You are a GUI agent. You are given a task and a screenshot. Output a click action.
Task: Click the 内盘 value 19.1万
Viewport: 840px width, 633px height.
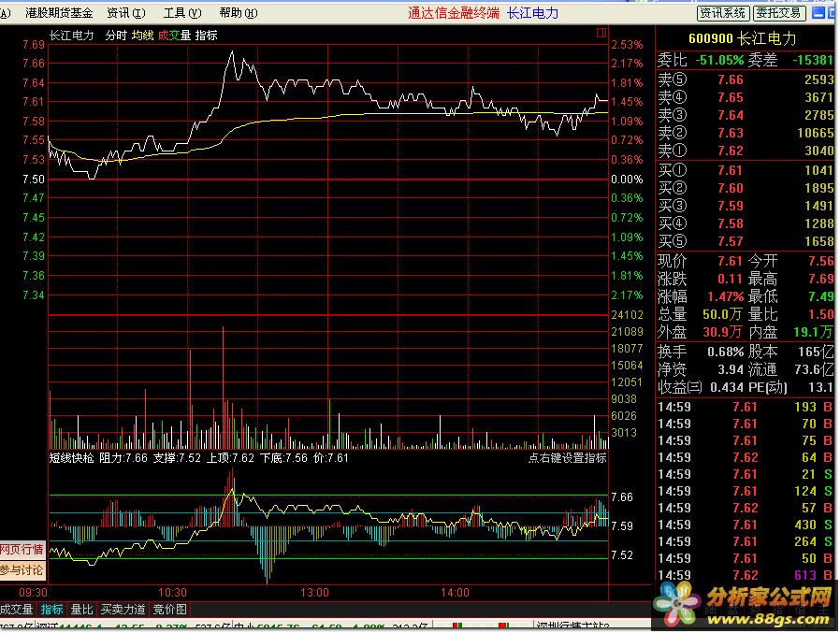click(x=813, y=332)
